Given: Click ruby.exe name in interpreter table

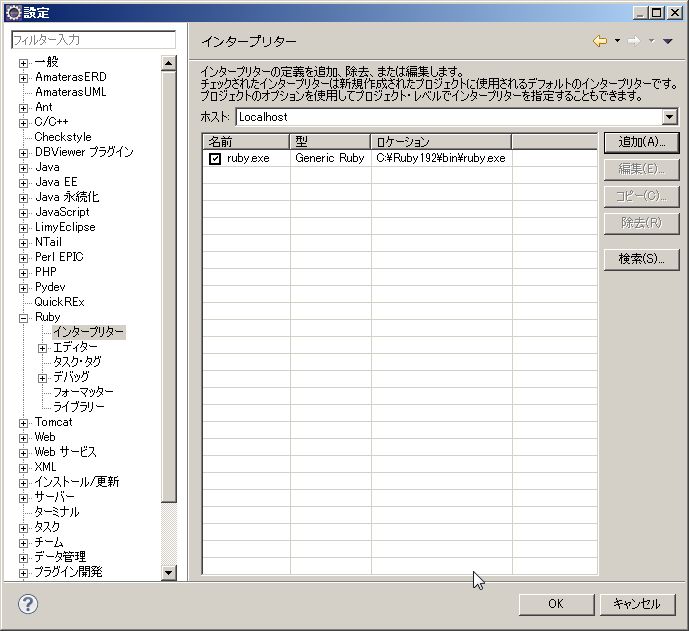Looking at the screenshot, I should tap(248, 158).
